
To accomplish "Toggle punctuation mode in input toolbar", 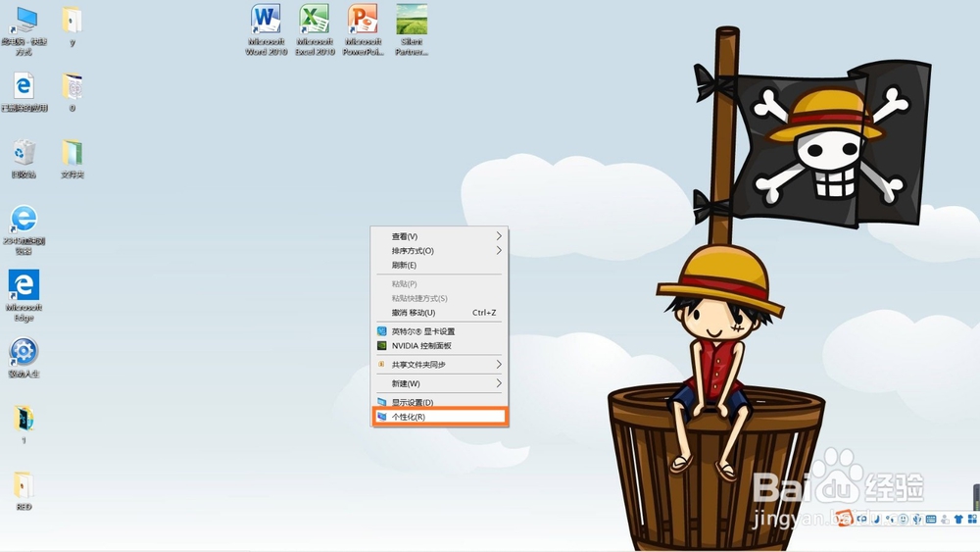I will point(890,519).
